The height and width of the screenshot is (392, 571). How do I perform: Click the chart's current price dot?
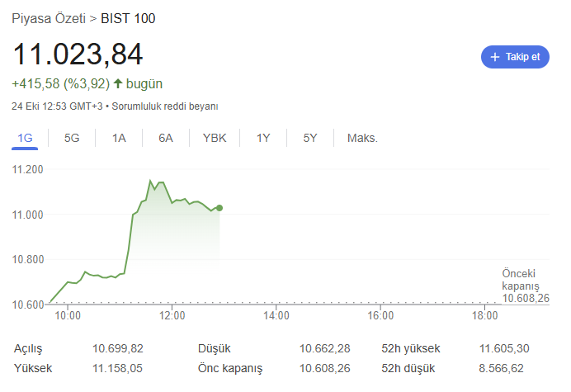(219, 208)
